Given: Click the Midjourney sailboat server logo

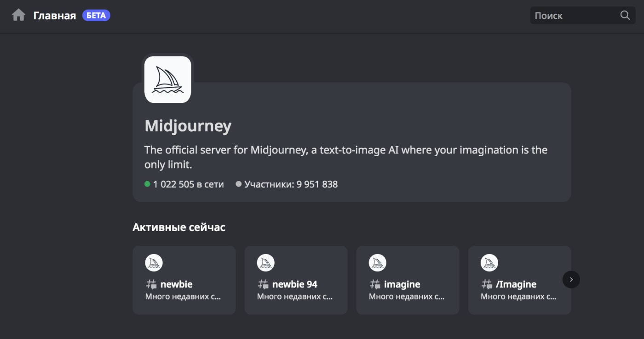Looking at the screenshot, I should click(x=167, y=79).
